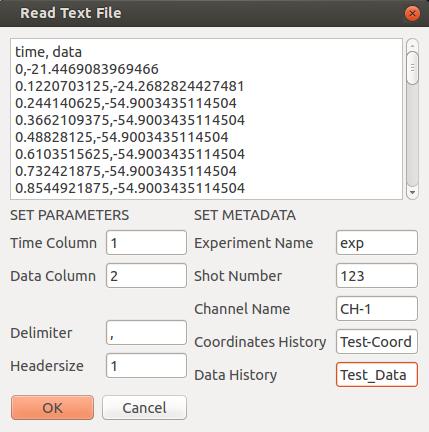Edit the Channel Name field
The image size is (429, 432).
pos(377,309)
